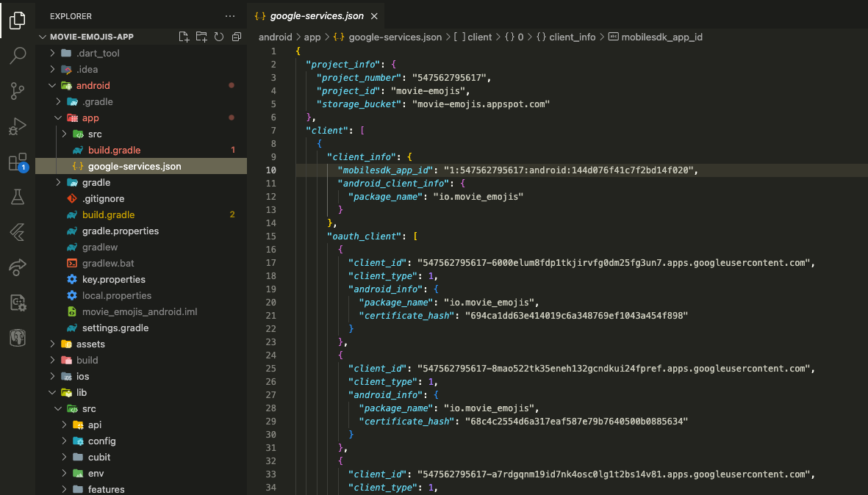The image size is (868, 495).
Task: Open the movie_emojis_android.iml file
Action: pyautogui.click(x=141, y=311)
